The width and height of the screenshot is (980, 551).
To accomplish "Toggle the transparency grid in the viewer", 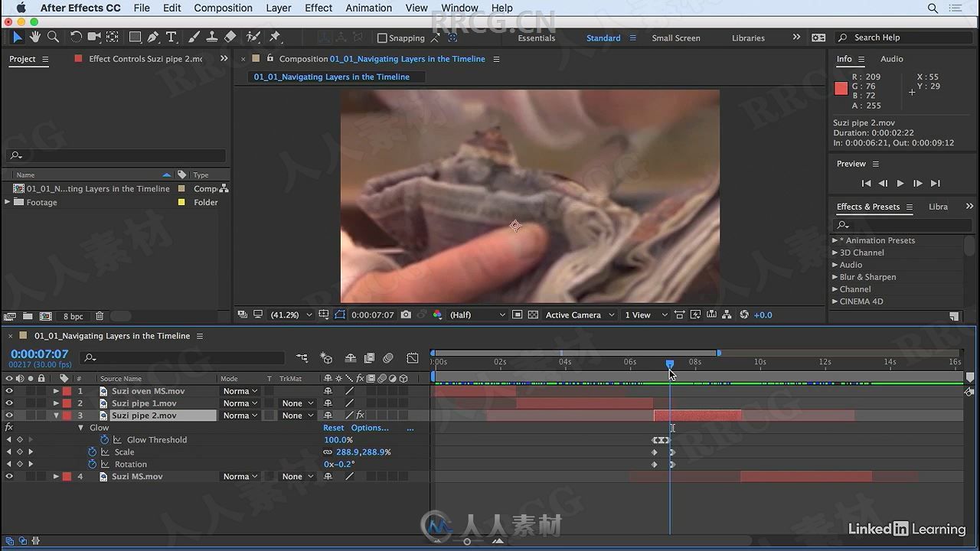I will [x=533, y=315].
